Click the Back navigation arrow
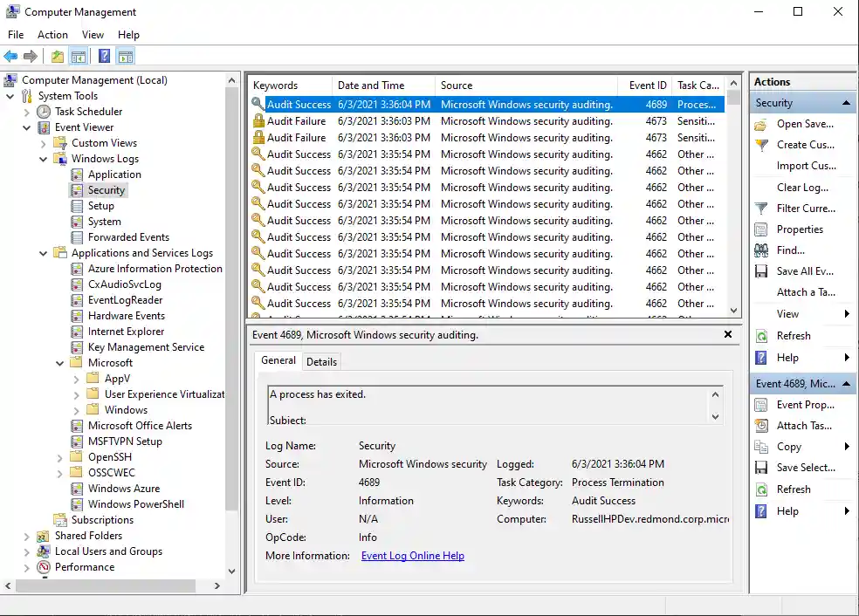859x616 pixels. (x=10, y=55)
